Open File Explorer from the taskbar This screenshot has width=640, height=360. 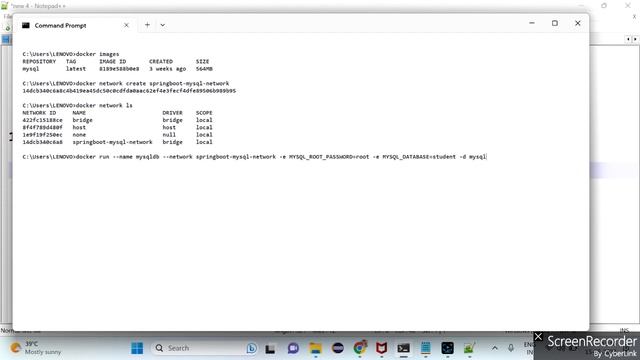pos(316,348)
